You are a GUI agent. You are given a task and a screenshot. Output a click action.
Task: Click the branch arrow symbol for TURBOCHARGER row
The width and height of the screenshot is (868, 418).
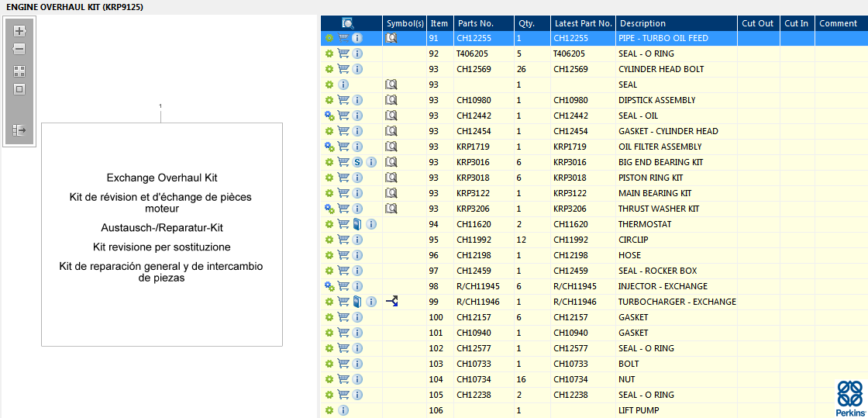[x=392, y=302]
